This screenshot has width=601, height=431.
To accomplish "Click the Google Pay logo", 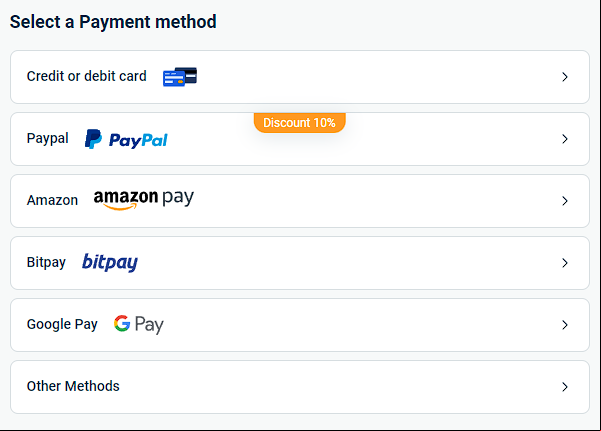I will point(139,324).
